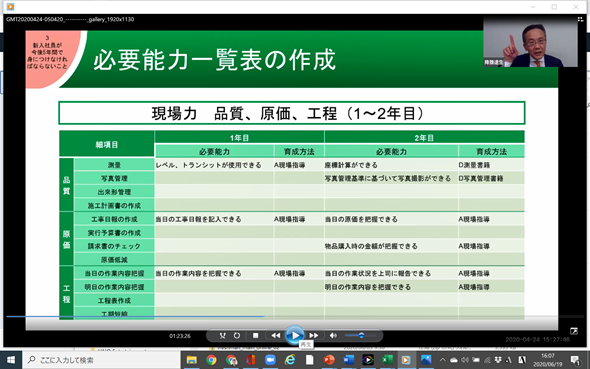The image size is (590, 369).
Task: Click the Windows Media Player title bar icon
Action: pos(10,6)
